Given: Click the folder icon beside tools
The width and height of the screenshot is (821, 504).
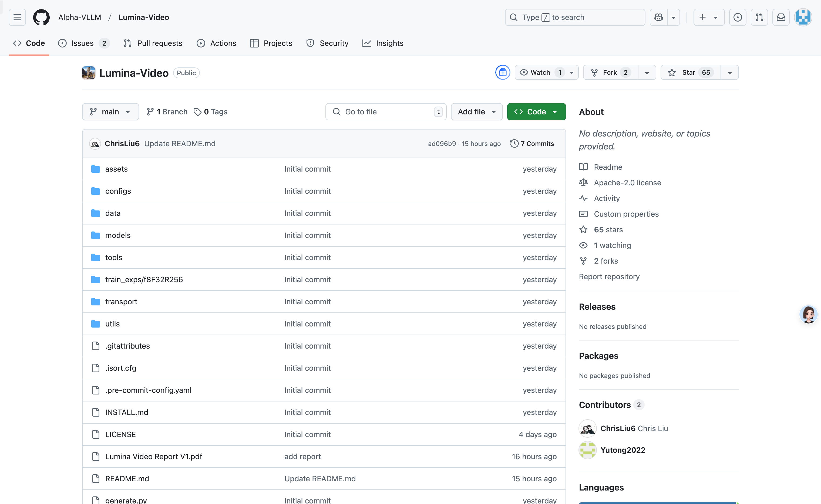Looking at the screenshot, I should point(96,258).
